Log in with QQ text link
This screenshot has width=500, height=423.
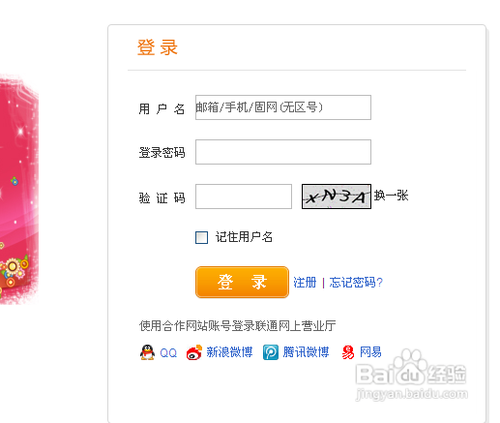(x=168, y=353)
